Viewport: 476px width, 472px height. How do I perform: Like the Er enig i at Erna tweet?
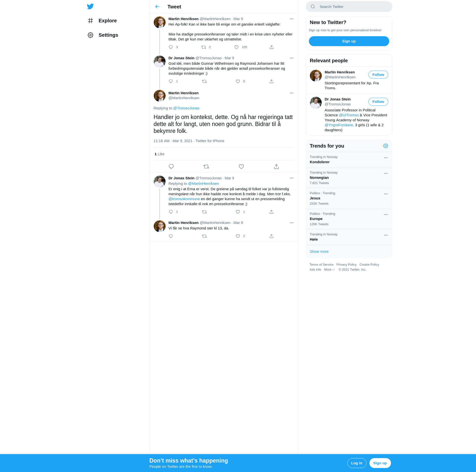click(x=238, y=212)
